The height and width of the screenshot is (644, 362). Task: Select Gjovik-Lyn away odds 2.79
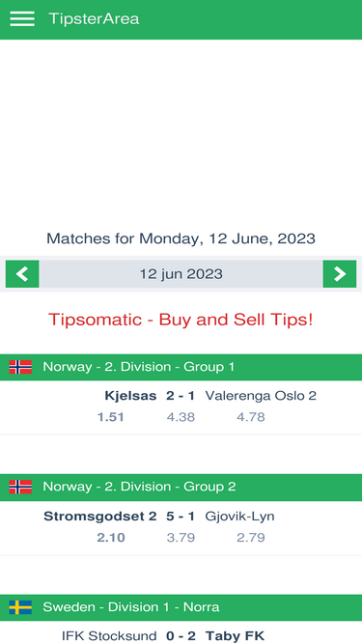point(251,538)
